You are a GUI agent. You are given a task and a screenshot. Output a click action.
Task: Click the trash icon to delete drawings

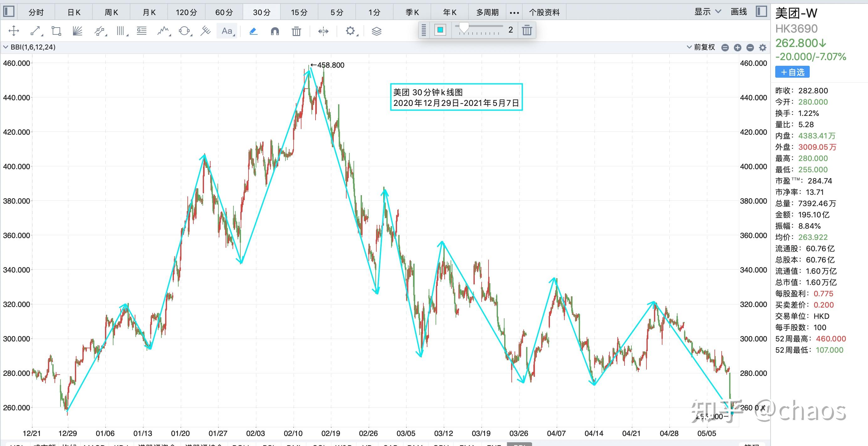296,31
